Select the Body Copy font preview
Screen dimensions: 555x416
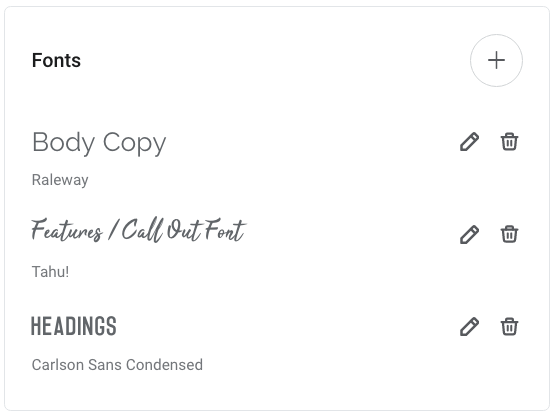(x=99, y=143)
